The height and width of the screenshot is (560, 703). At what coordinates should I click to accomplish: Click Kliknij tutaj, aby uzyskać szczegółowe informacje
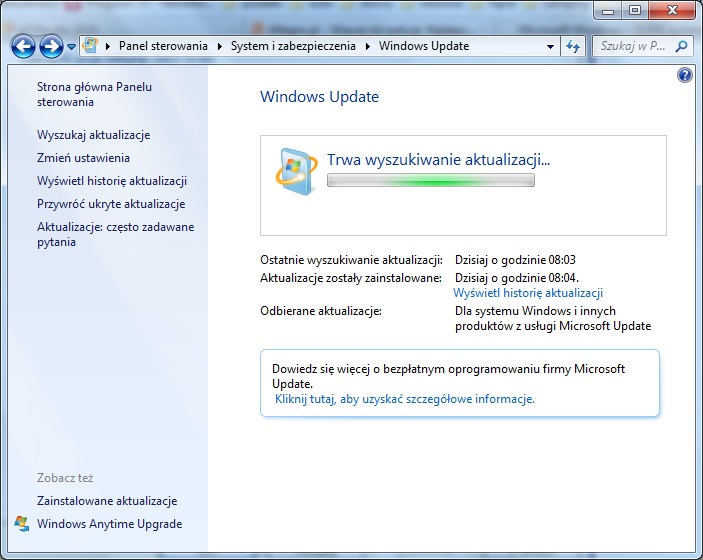click(404, 399)
